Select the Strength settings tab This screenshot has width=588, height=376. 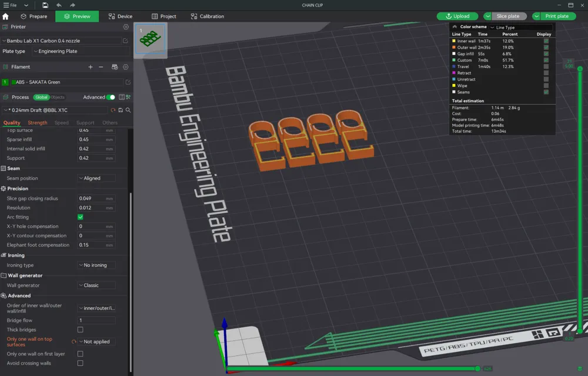38,123
